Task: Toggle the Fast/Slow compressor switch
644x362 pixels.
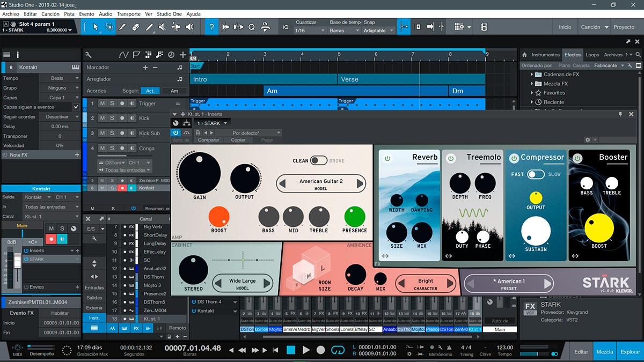Action: [x=536, y=174]
